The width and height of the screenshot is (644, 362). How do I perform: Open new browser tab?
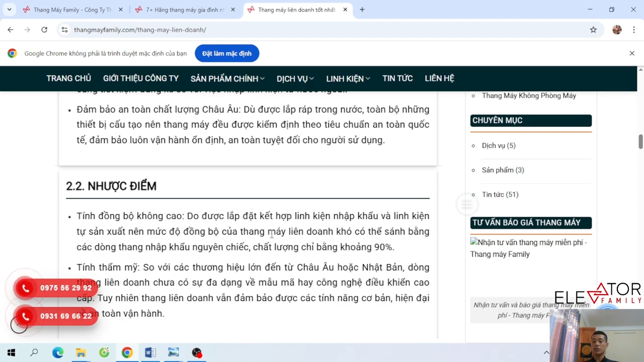pos(362,10)
